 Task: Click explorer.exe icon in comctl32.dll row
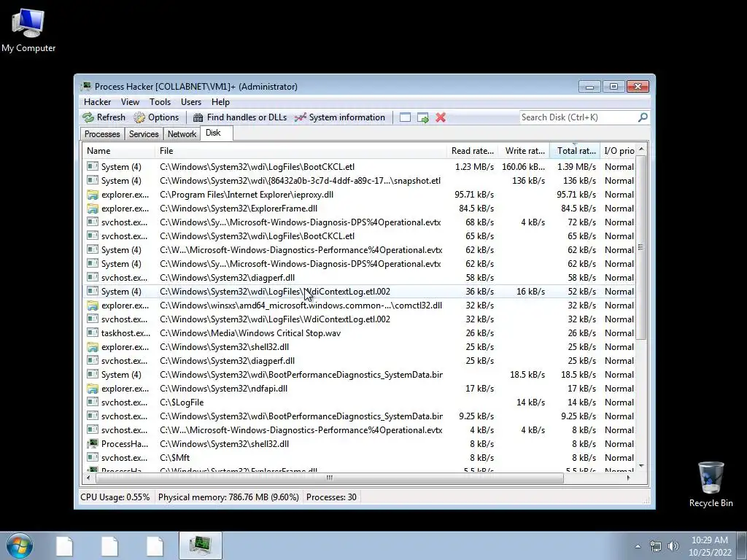coord(93,306)
